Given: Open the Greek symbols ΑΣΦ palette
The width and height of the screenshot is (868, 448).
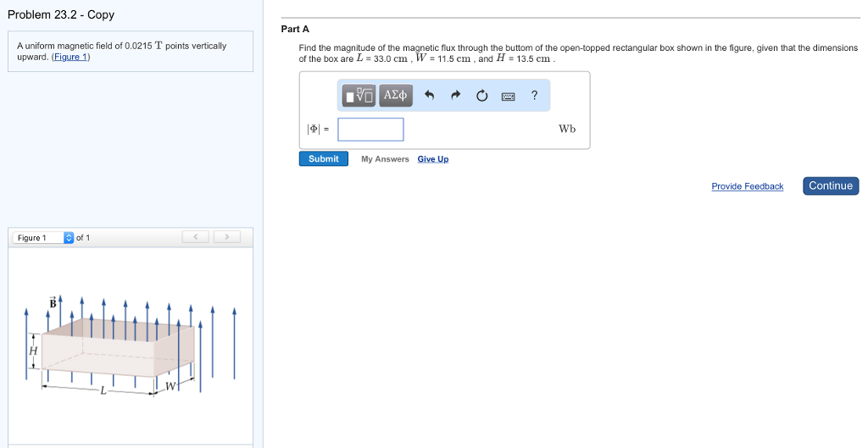Looking at the screenshot, I should (x=395, y=95).
